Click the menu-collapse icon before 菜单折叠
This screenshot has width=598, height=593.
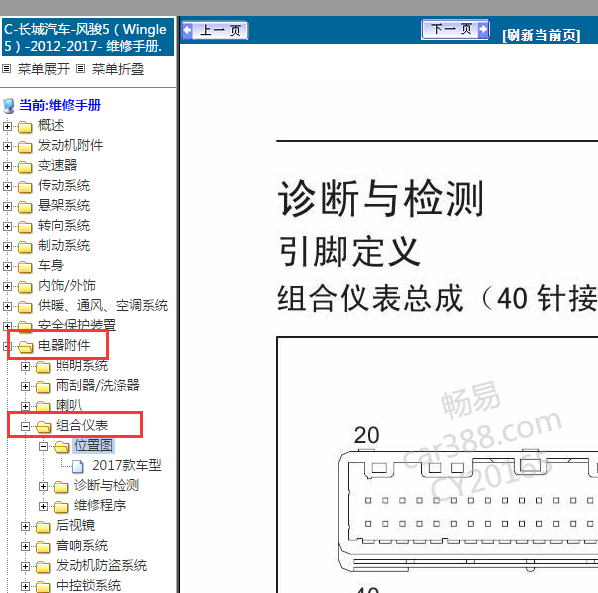tap(80, 69)
